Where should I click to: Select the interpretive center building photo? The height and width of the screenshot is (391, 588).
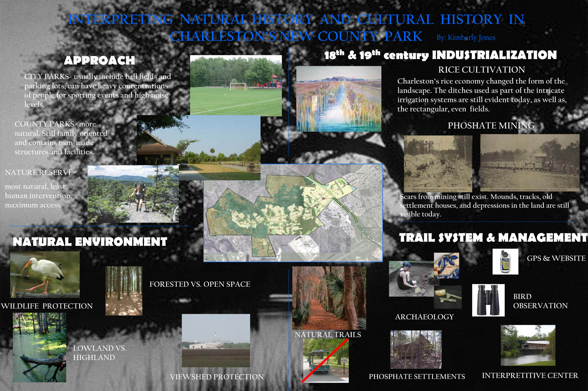coord(528,345)
